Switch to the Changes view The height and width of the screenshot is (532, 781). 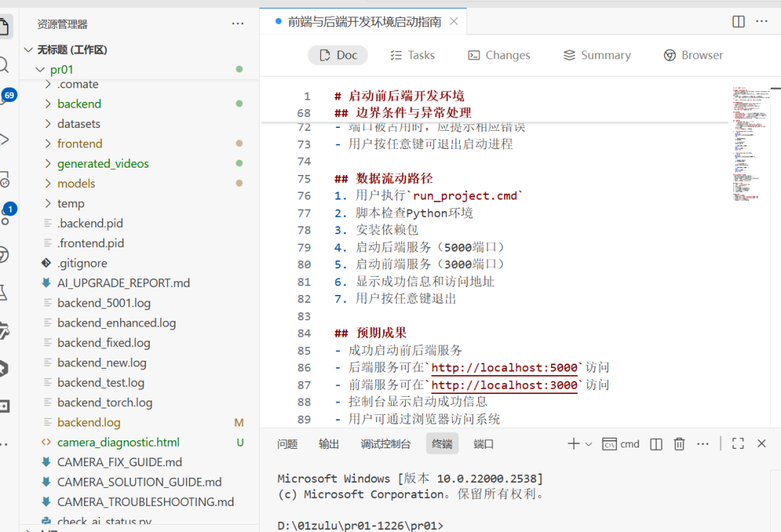point(498,55)
